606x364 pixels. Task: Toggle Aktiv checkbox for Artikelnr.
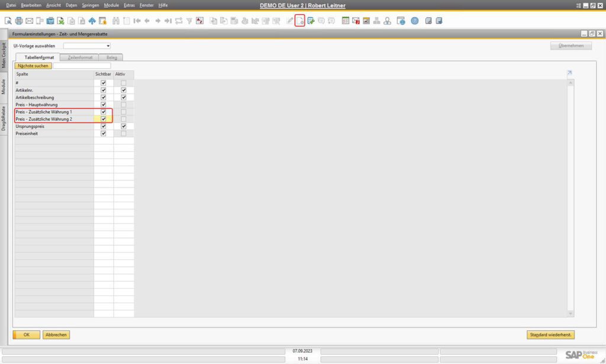pyautogui.click(x=124, y=91)
